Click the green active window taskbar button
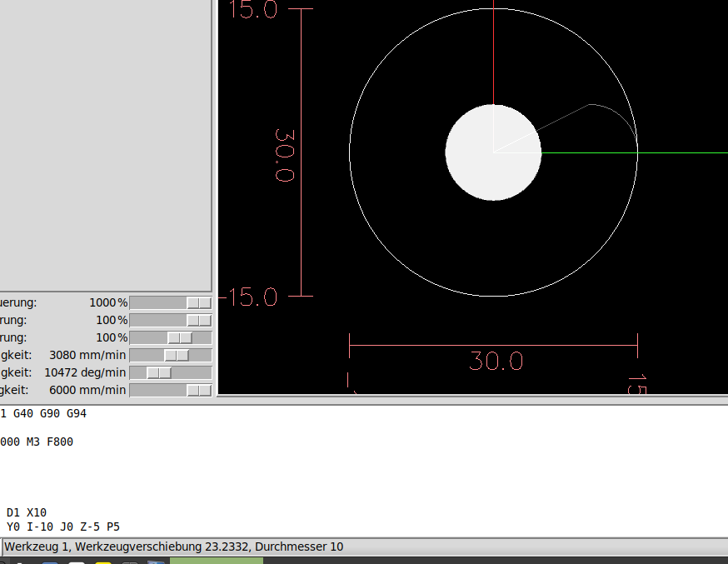Viewport: 728px width, 564px height. coord(216,561)
